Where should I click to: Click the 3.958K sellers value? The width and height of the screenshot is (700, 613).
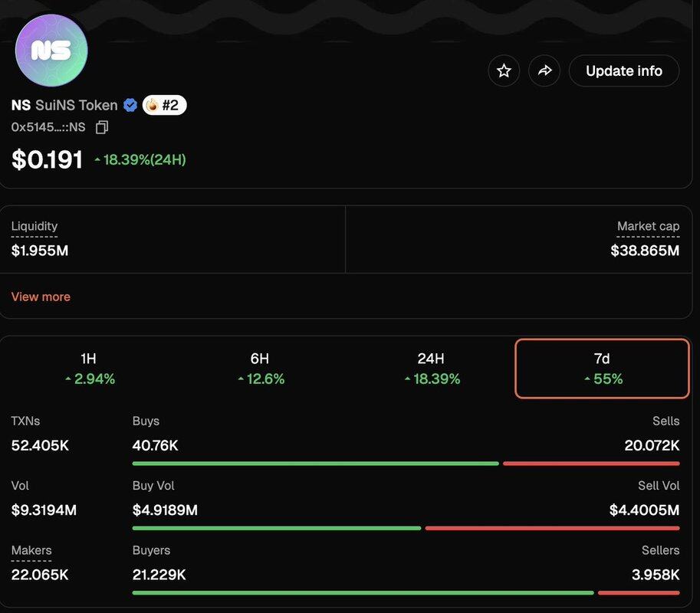coord(656,575)
